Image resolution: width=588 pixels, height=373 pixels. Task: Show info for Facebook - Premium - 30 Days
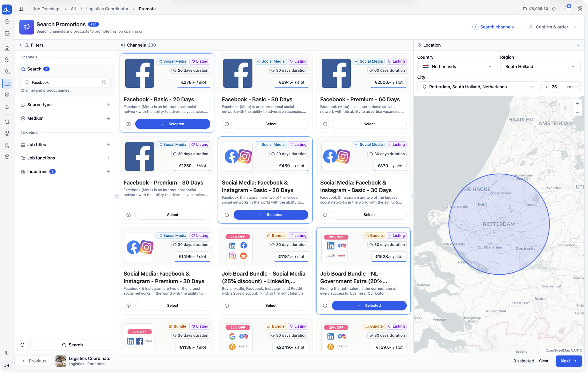coord(129,215)
